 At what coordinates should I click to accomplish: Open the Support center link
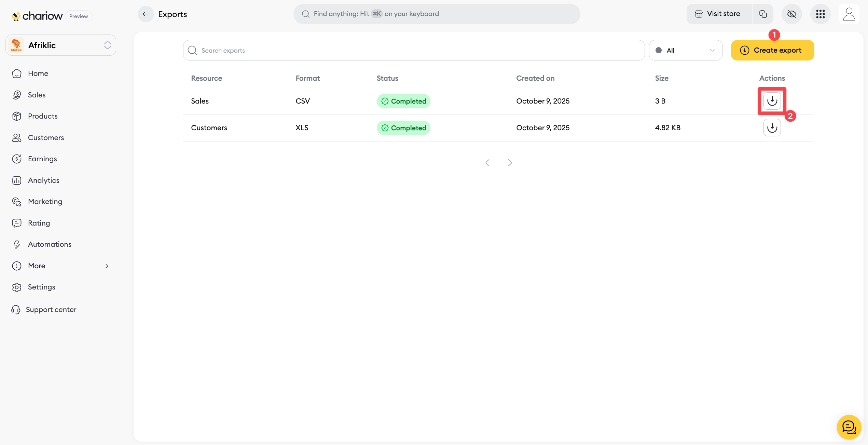point(51,310)
